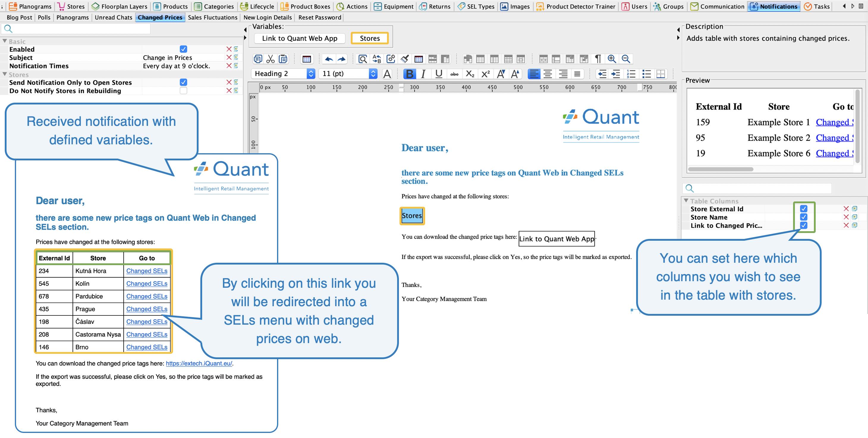Collapse the Basic properties section

tap(5, 41)
